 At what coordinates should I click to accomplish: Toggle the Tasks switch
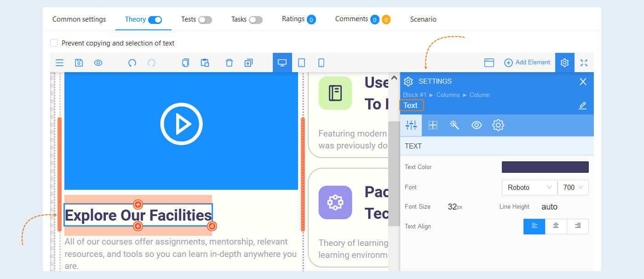(256, 20)
